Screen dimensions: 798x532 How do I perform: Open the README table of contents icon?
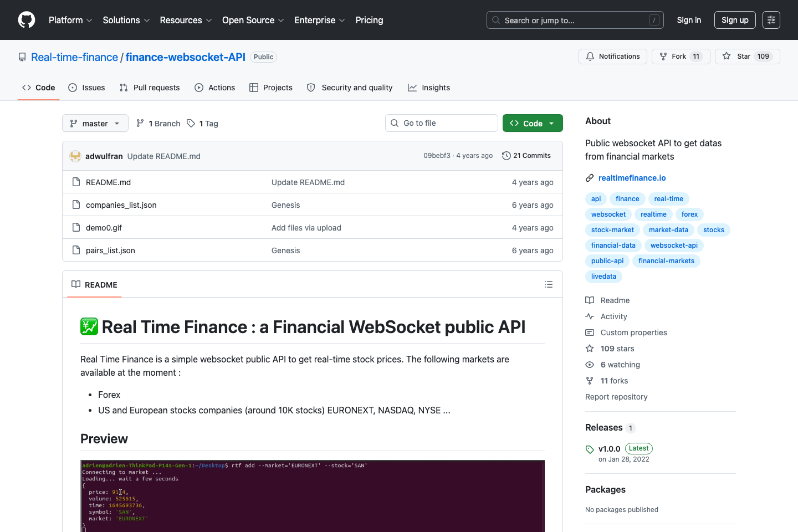pyautogui.click(x=549, y=284)
